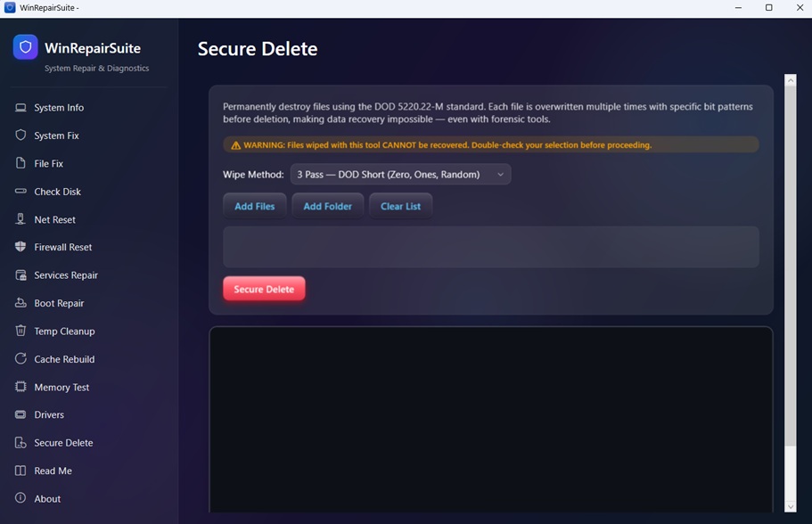Image resolution: width=812 pixels, height=524 pixels.
Task: Click inside the empty file list area
Action: 490,247
